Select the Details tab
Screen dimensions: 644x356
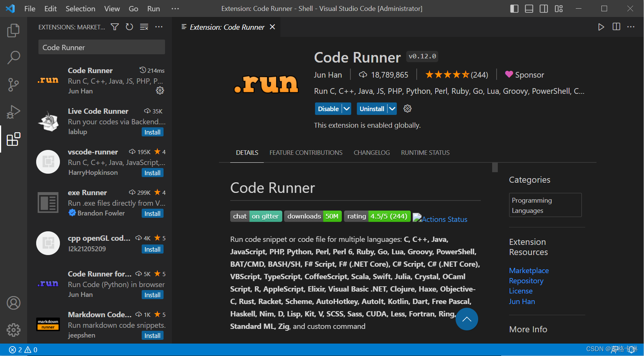(247, 153)
